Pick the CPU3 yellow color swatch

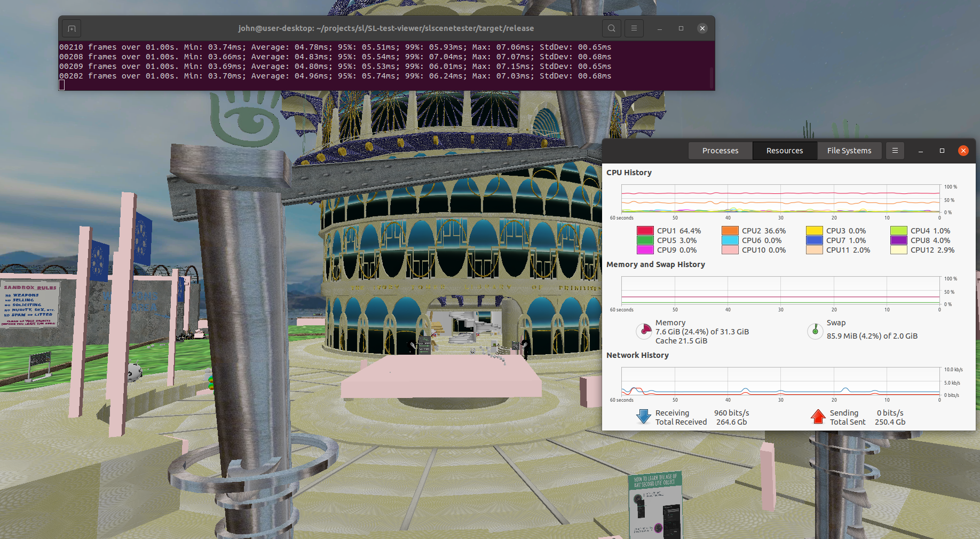[815, 231]
